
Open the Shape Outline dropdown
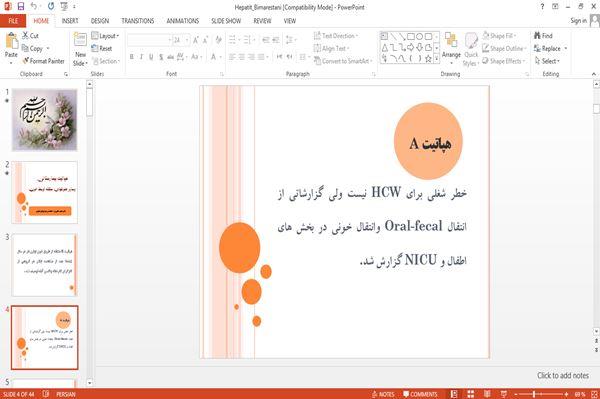click(504, 49)
